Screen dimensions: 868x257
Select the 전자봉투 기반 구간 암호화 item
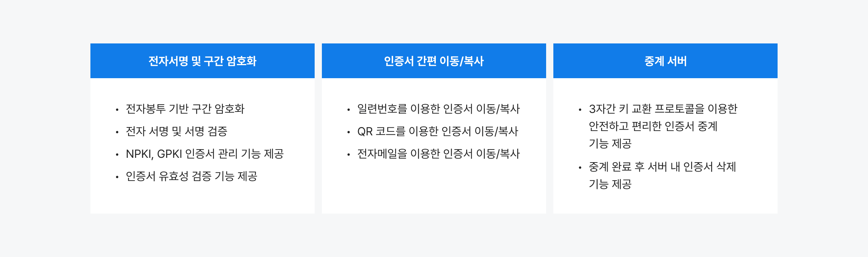185,109
